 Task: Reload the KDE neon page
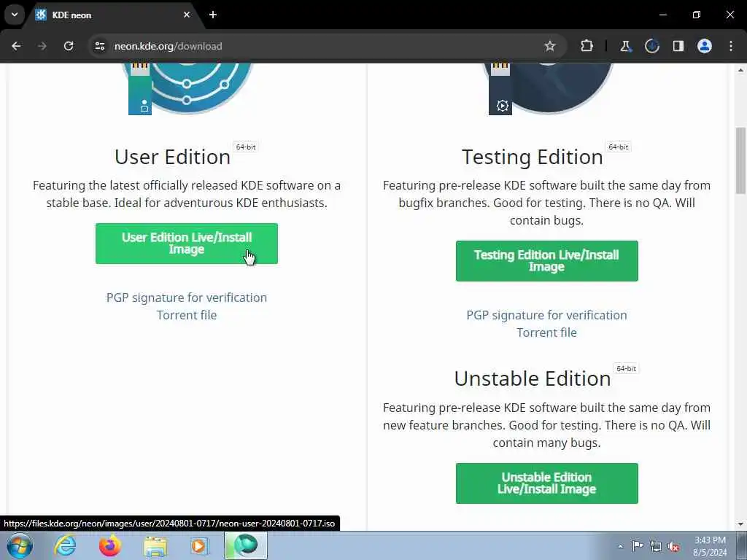tap(69, 46)
